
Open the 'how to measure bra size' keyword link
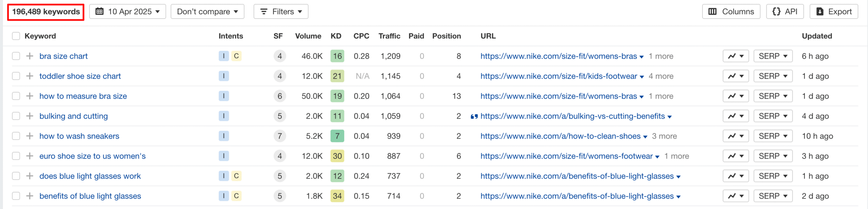(x=83, y=96)
